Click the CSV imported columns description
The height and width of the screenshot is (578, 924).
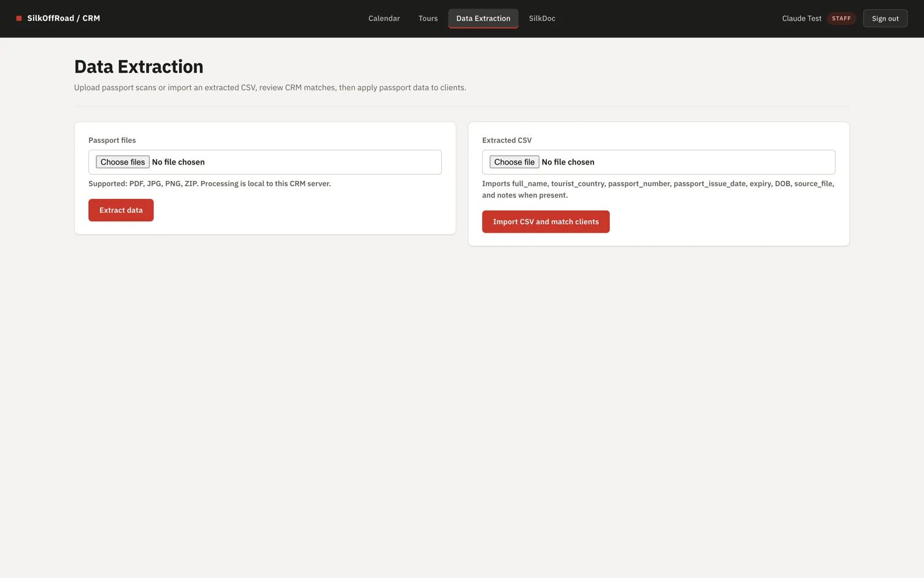658,190
